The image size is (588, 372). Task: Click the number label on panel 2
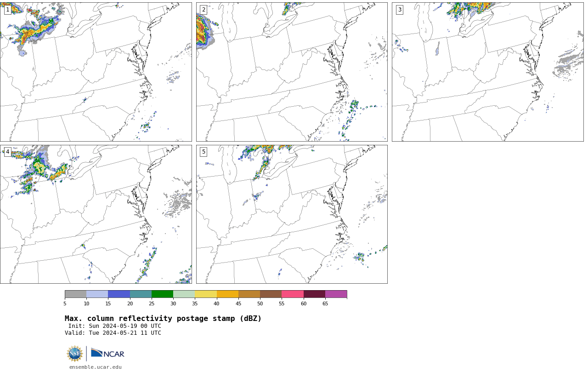pyautogui.click(x=204, y=10)
